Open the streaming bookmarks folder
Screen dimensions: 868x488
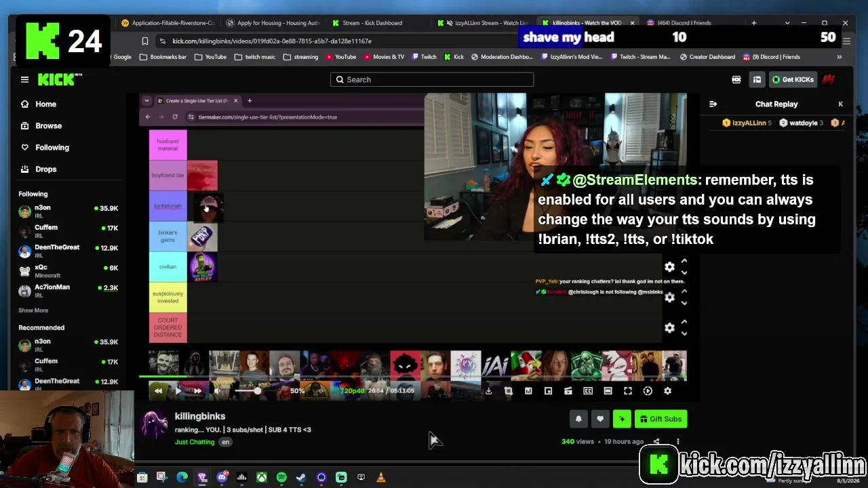pyautogui.click(x=301, y=57)
